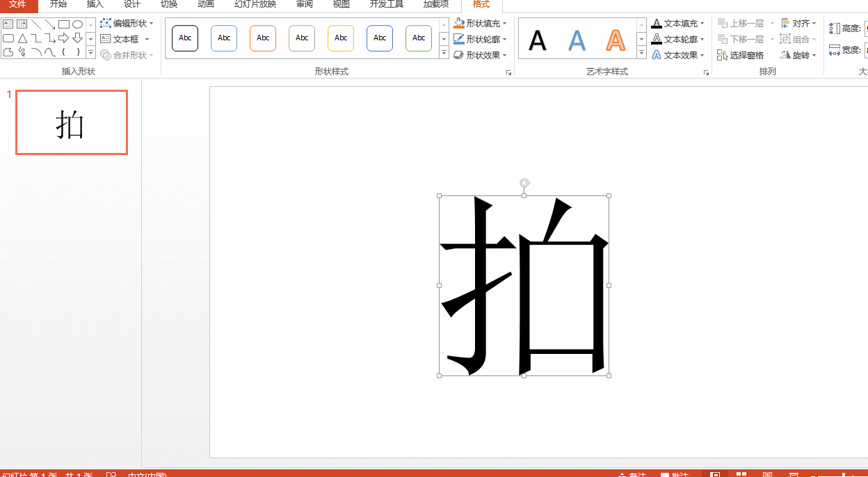Image resolution: width=868 pixels, height=477 pixels.
Task: Apply the blue WordArt A style
Action: tap(576, 40)
